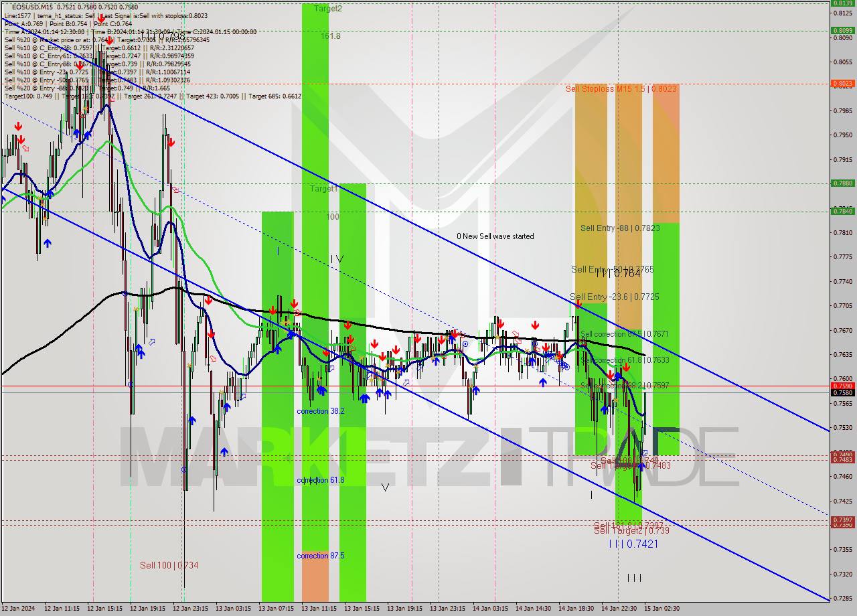Click the 'I I I' wave marker at bottom
Image resolution: width=857 pixels, height=616 pixels.
coord(634,577)
